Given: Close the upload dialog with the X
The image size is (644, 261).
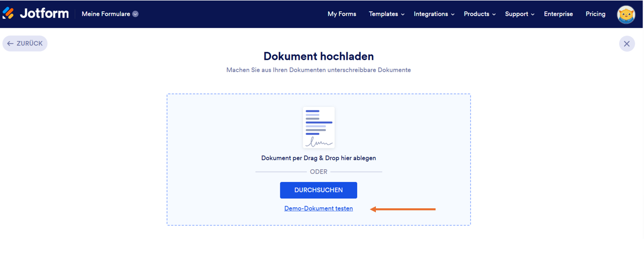Looking at the screenshot, I should (627, 44).
